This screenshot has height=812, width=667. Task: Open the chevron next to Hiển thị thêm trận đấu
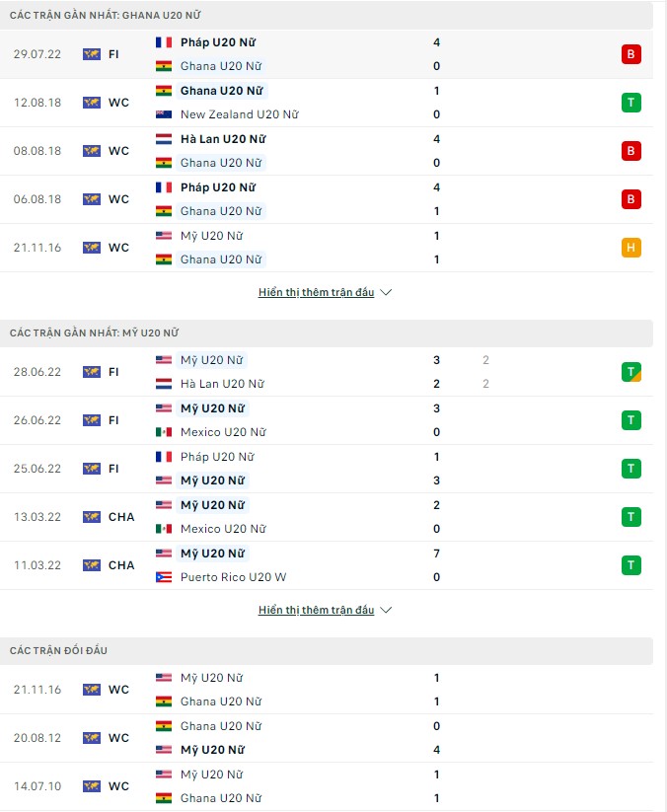[x=386, y=292]
